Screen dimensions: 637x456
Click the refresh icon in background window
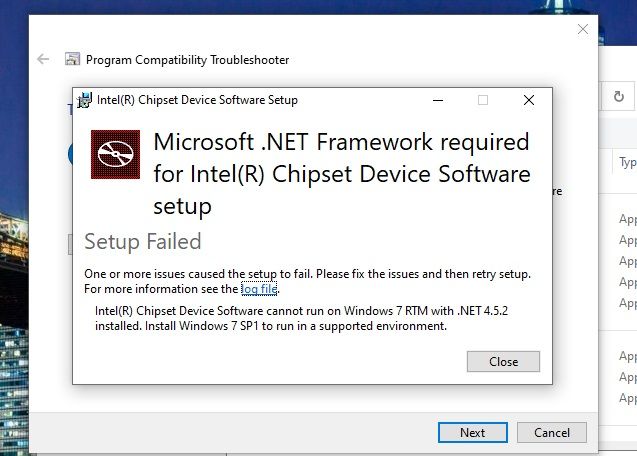(619, 97)
